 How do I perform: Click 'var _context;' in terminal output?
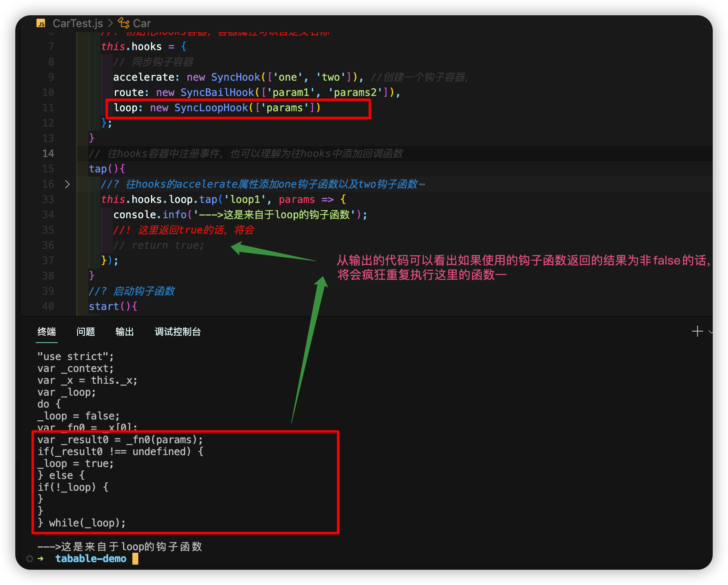(x=76, y=368)
